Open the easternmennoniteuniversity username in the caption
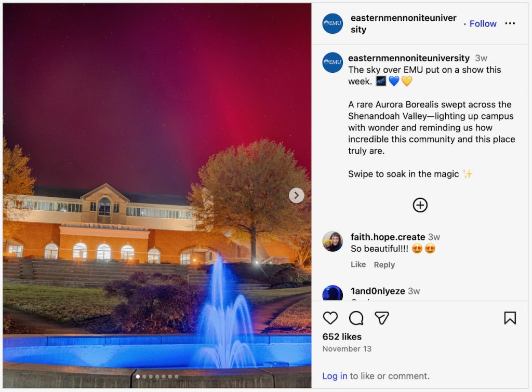Screen dimensions: 532x392 pos(409,58)
